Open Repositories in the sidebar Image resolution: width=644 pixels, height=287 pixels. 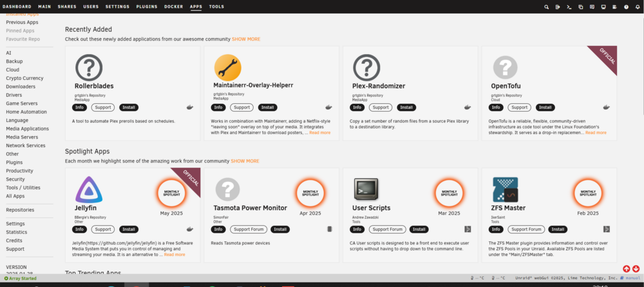20,210
